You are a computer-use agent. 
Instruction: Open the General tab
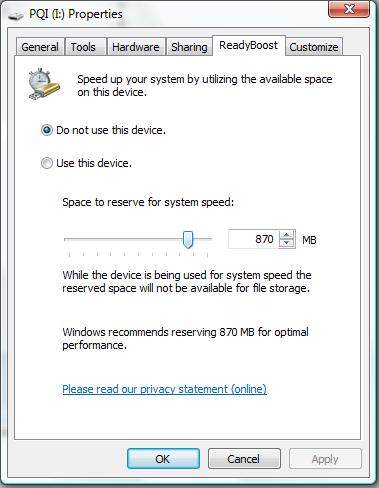tap(40, 47)
